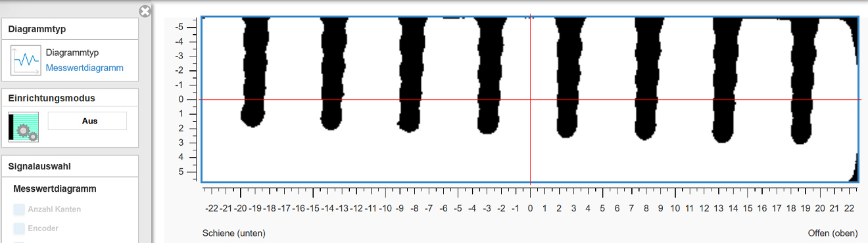Click the -5 label on vertical axis
868x243 pixels.
(179, 27)
